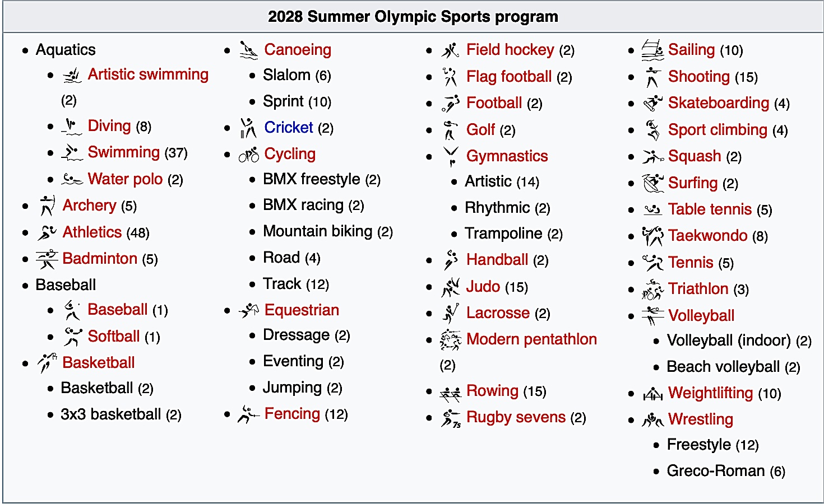Click the skateboarding pictogram icon
This screenshot has height=504, width=824.
pos(652,104)
